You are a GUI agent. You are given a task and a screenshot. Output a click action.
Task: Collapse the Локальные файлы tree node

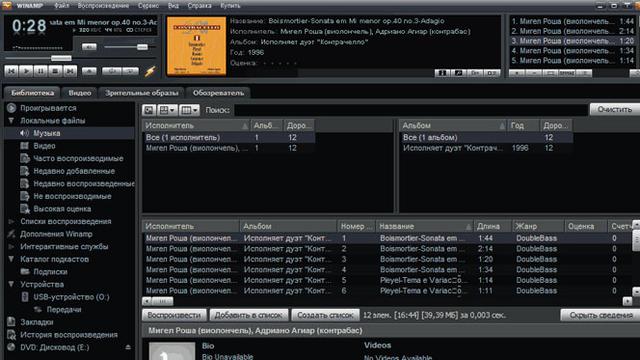[11, 120]
